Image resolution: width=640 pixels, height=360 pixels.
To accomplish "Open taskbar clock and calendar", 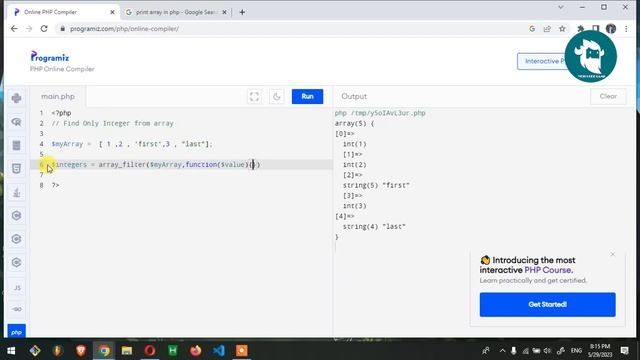I will click(600, 351).
